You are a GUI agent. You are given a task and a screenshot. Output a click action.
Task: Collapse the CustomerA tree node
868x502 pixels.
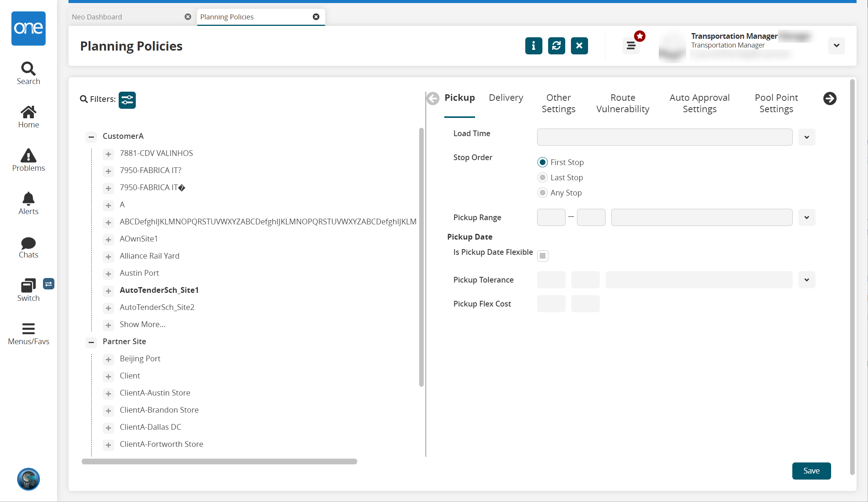pos(91,137)
